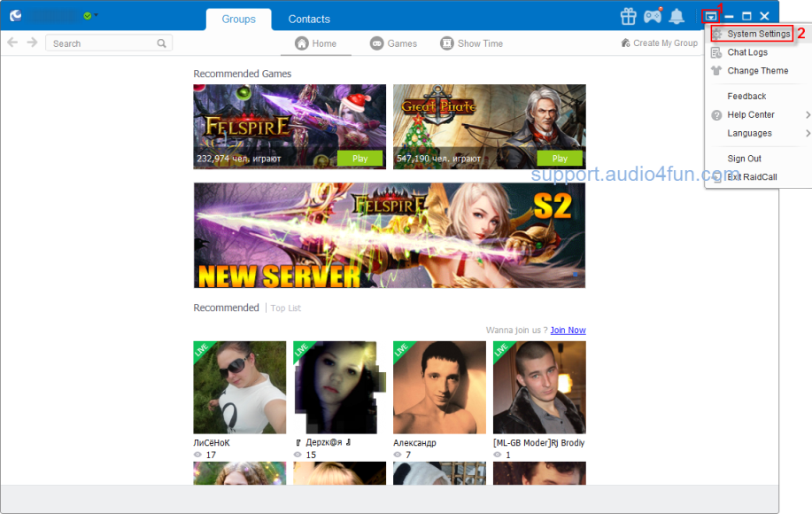812x514 pixels.
Task: Click viewer count 15 under Дерzк@я
Action: (311, 455)
